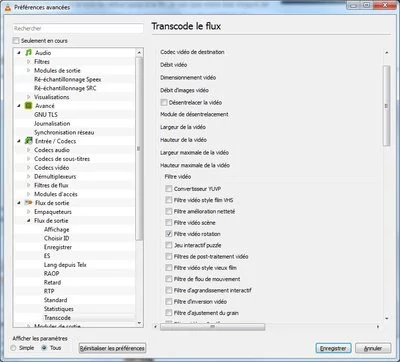Expand the Visualisations tree node
The height and width of the screenshot is (362, 400).
[x=29, y=97]
